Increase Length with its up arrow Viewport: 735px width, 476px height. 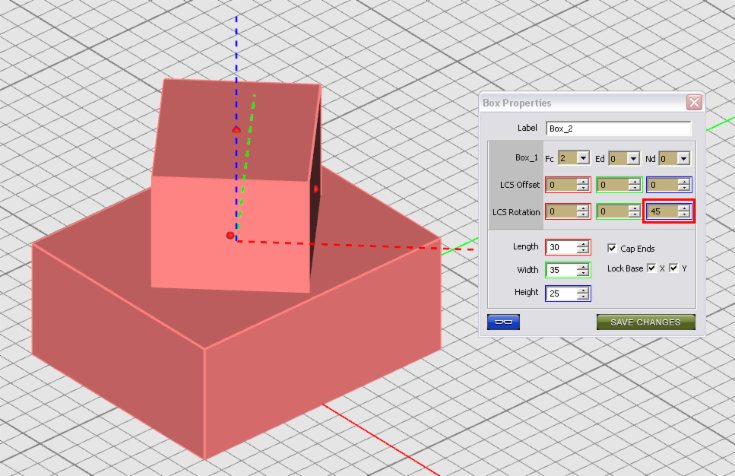(583, 244)
